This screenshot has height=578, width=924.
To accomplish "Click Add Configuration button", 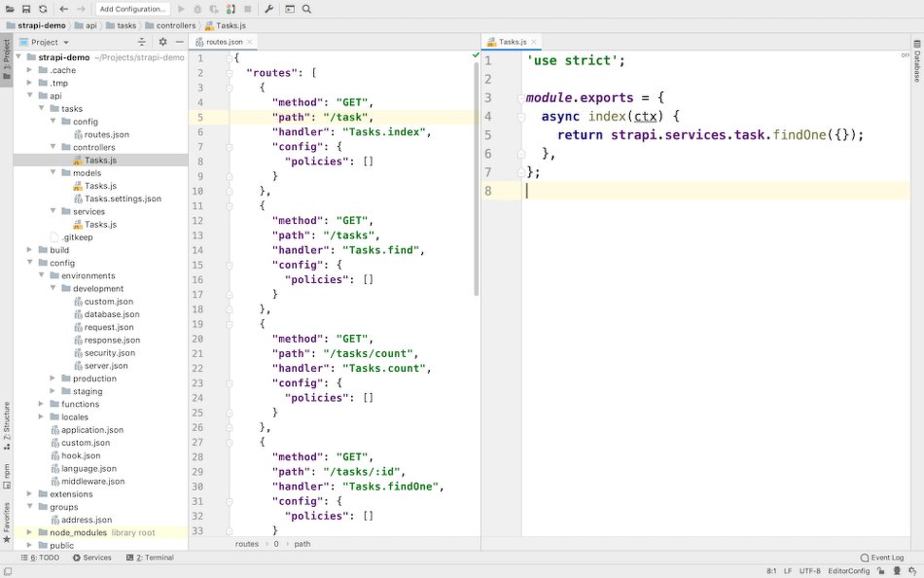I will click(132, 9).
